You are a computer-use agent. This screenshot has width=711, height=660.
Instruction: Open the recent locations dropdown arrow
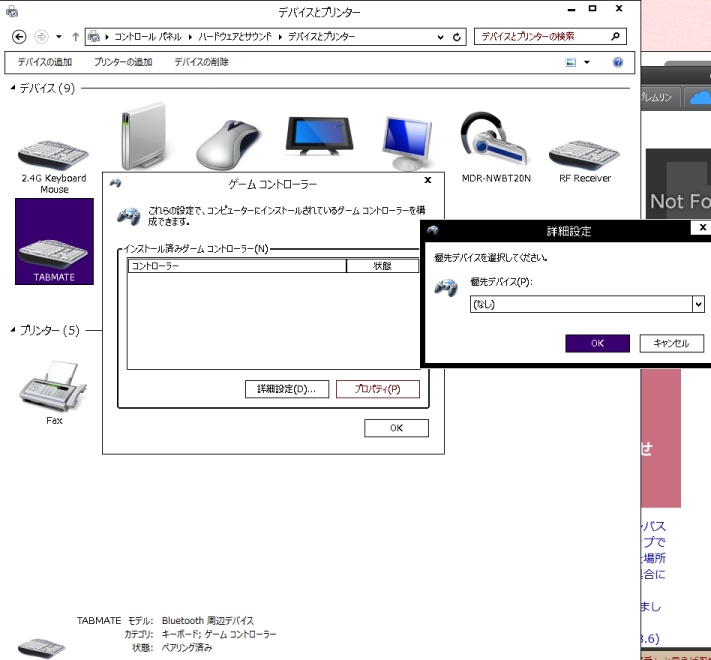pos(59,37)
